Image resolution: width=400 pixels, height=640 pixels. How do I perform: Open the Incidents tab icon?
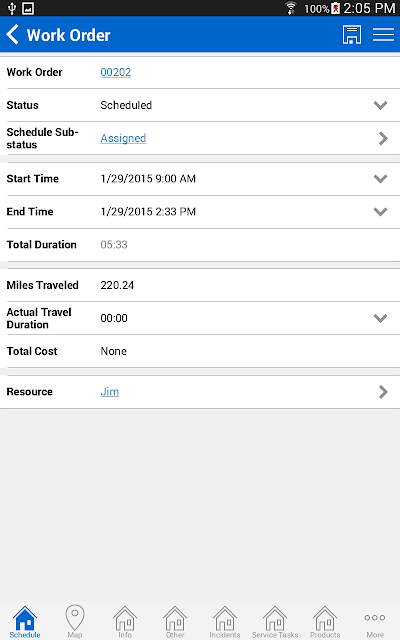pyautogui.click(x=224, y=621)
